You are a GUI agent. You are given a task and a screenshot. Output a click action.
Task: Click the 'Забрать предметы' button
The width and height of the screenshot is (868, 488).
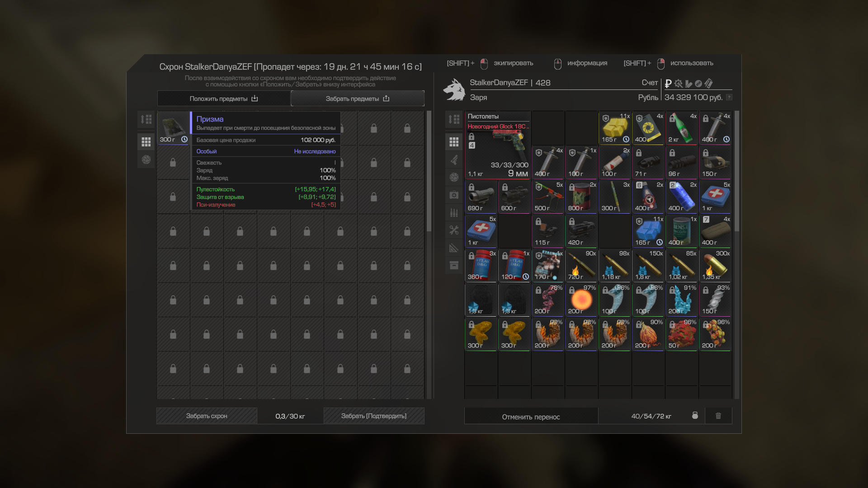pyautogui.click(x=358, y=99)
